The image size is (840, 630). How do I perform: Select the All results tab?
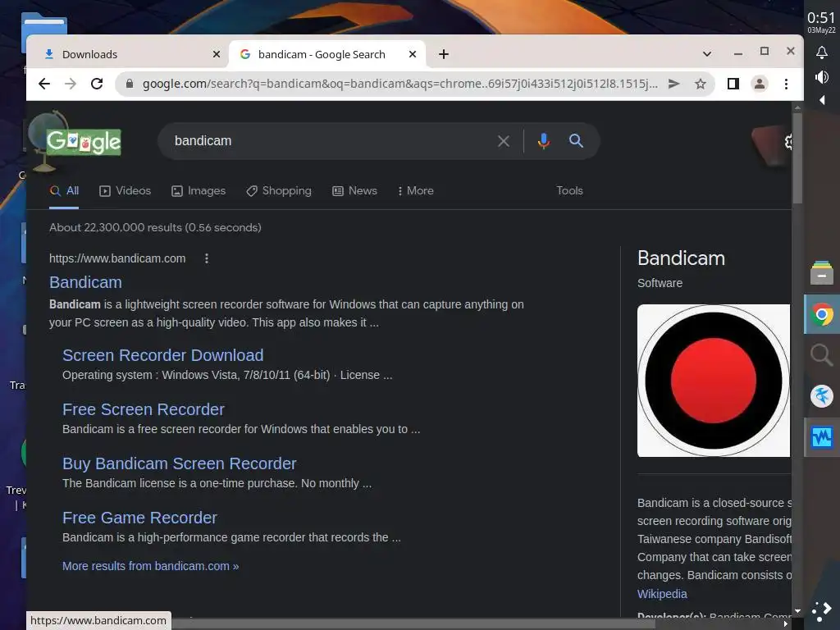coord(64,190)
